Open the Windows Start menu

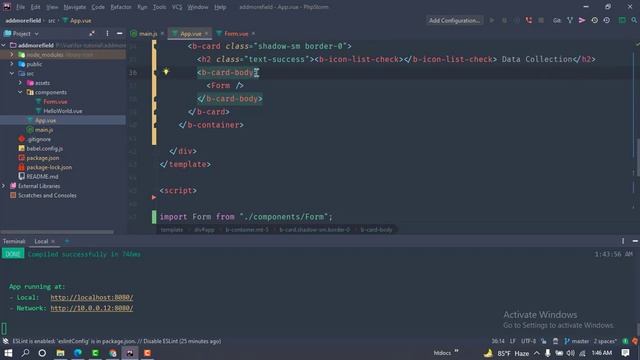click(x=8, y=353)
